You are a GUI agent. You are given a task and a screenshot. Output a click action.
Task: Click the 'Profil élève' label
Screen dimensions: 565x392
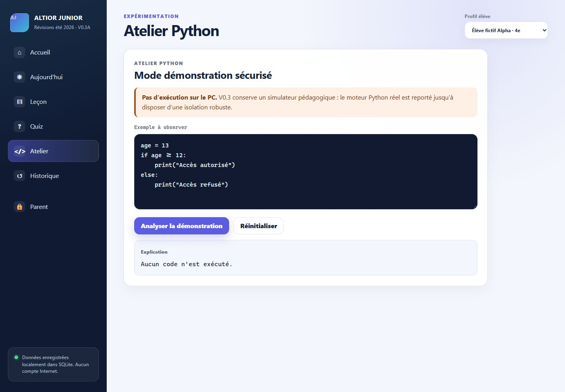tap(478, 16)
